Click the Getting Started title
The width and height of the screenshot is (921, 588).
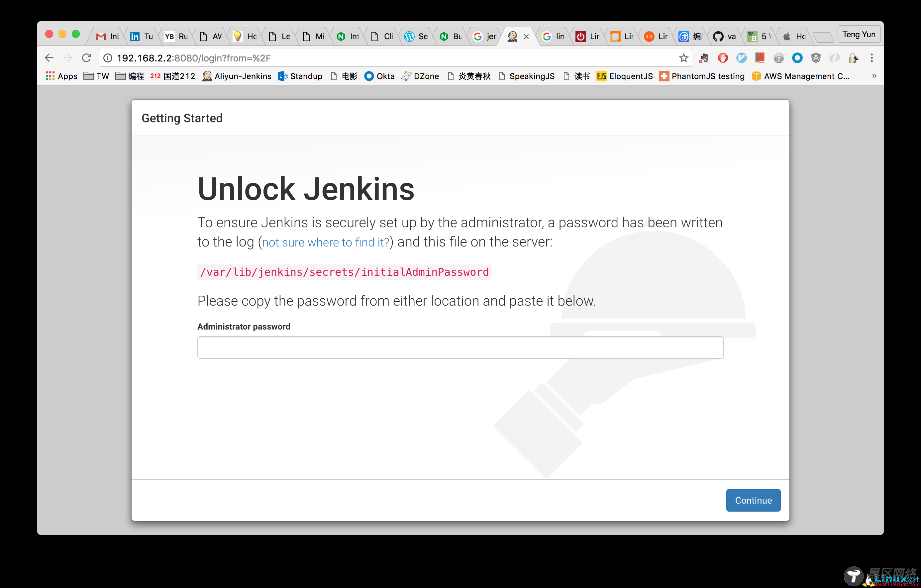[x=182, y=118]
